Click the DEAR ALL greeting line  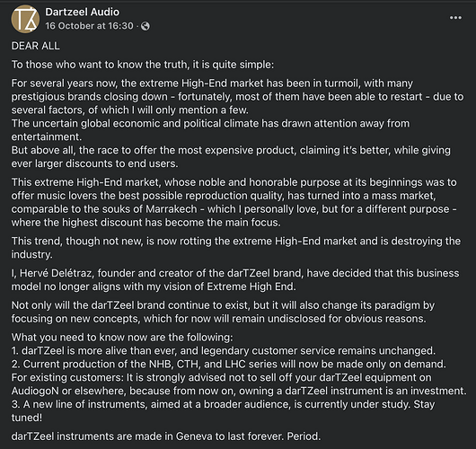click(36, 46)
